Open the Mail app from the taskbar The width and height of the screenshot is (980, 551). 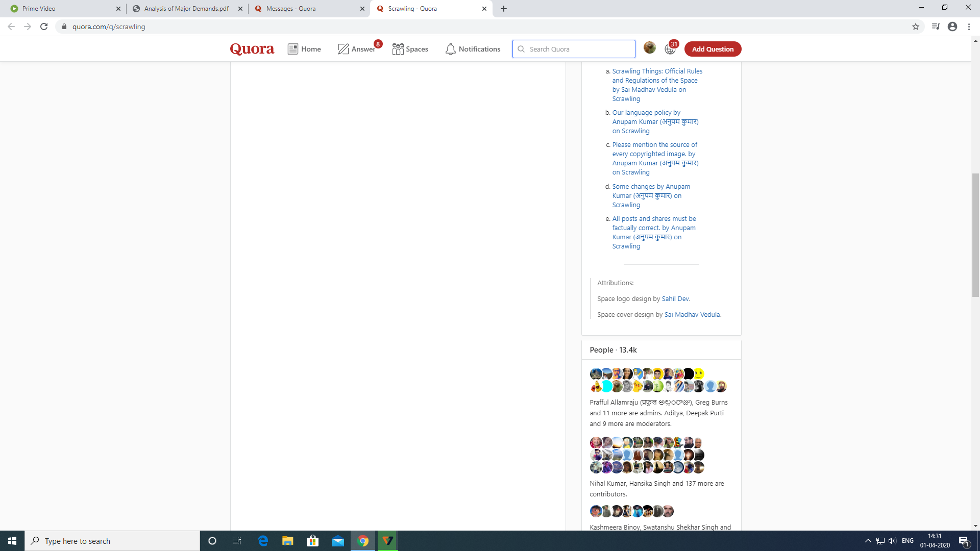click(x=338, y=541)
